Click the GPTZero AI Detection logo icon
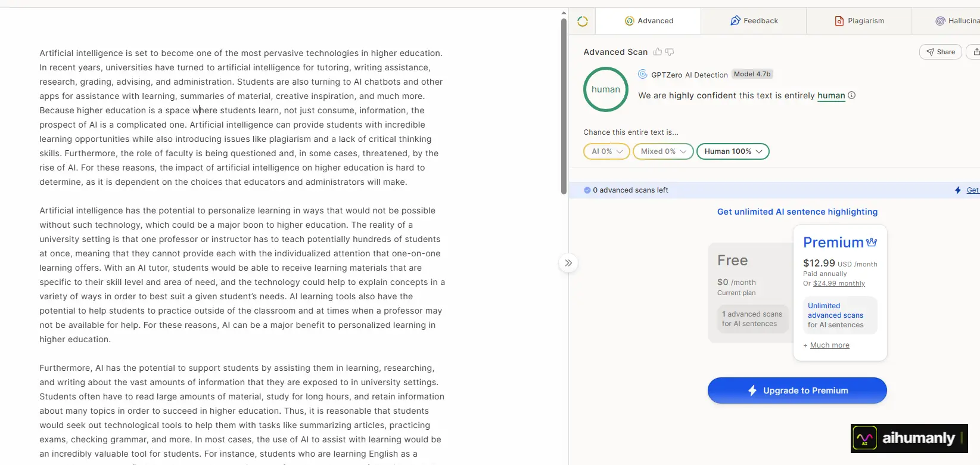 pos(643,75)
